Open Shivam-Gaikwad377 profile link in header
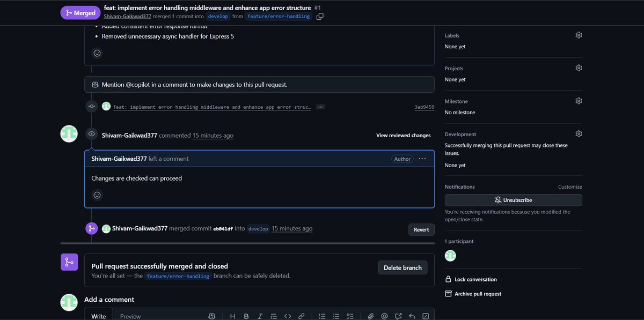The height and width of the screenshot is (320, 644). [x=128, y=17]
